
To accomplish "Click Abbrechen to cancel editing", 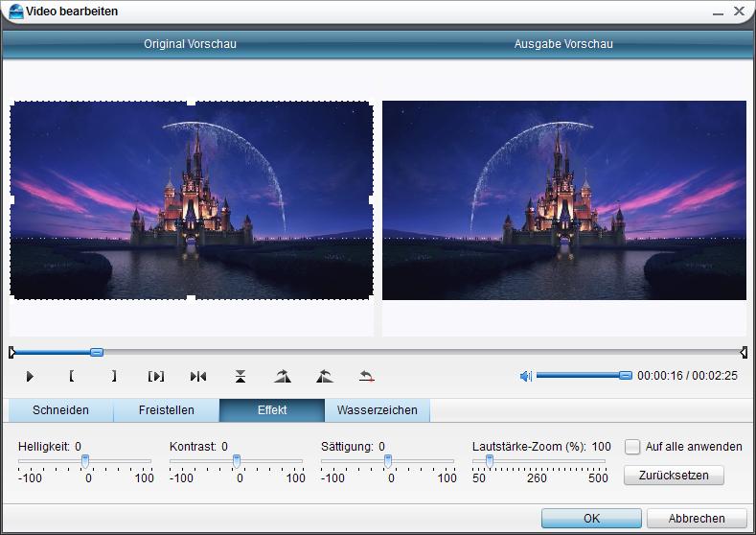I will (x=697, y=518).
